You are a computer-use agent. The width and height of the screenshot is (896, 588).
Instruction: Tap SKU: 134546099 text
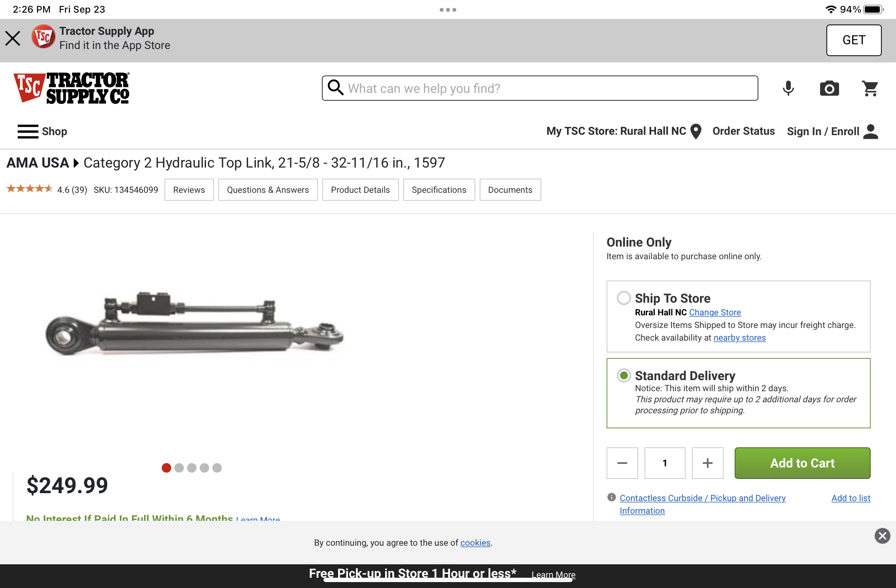(x=126, y=190)
